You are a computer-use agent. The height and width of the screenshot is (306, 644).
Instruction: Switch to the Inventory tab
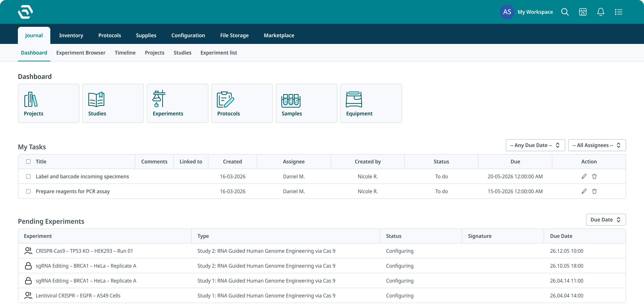[x=71, y=36]
